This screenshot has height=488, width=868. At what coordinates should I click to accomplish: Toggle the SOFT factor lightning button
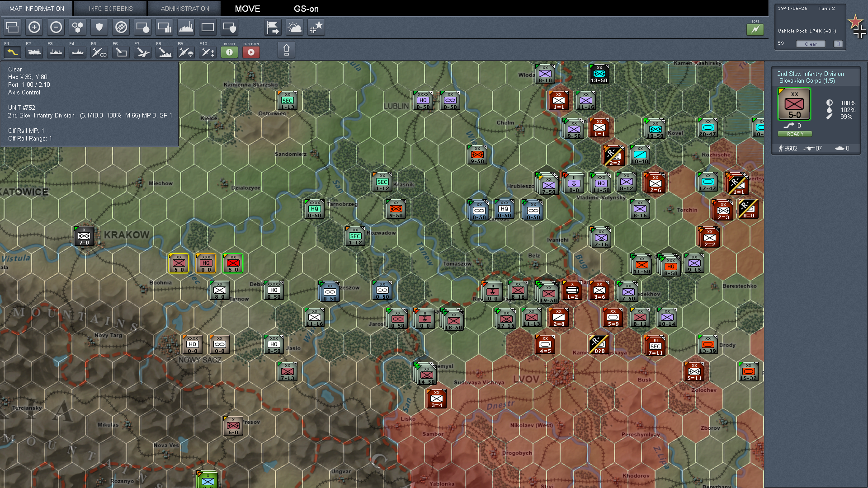755,30
